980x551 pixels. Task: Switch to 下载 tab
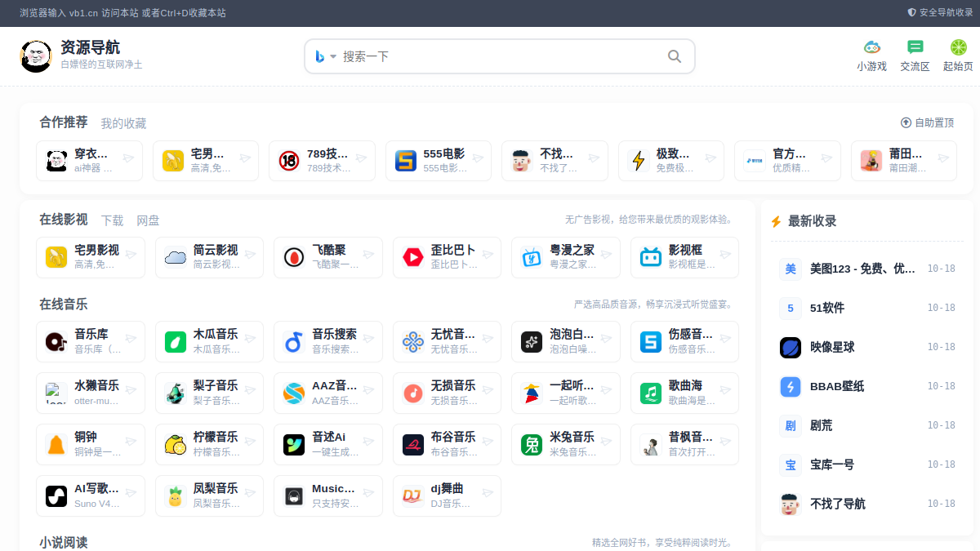tap(113, 220)
